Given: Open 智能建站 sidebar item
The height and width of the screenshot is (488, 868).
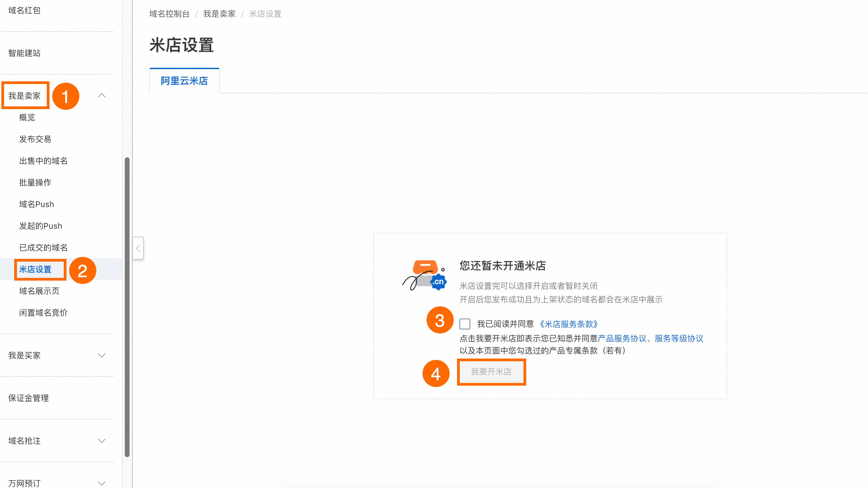Looking at the screenshot, I should tap(24, 53).
